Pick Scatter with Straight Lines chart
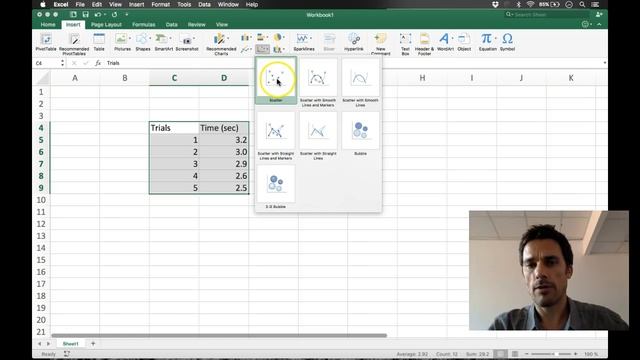The width and height of the screenshot is (640, 360). (x=318, y=135)
